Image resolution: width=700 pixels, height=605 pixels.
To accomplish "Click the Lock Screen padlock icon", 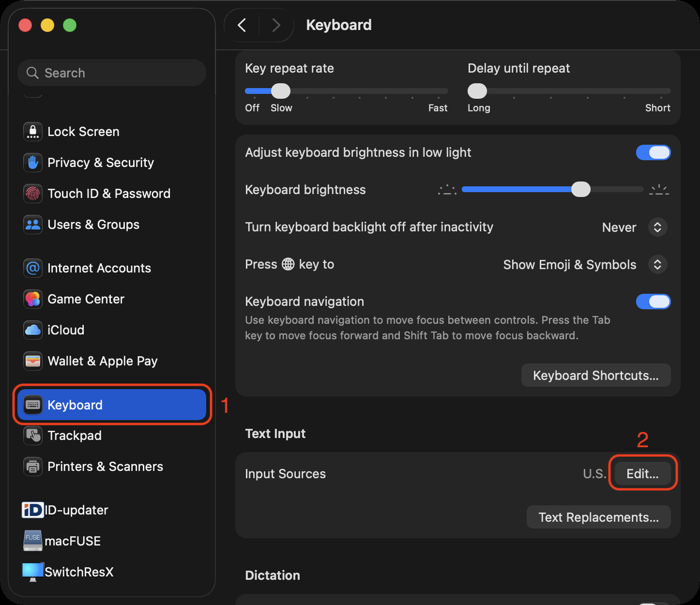I will click(x=33, y=132).
